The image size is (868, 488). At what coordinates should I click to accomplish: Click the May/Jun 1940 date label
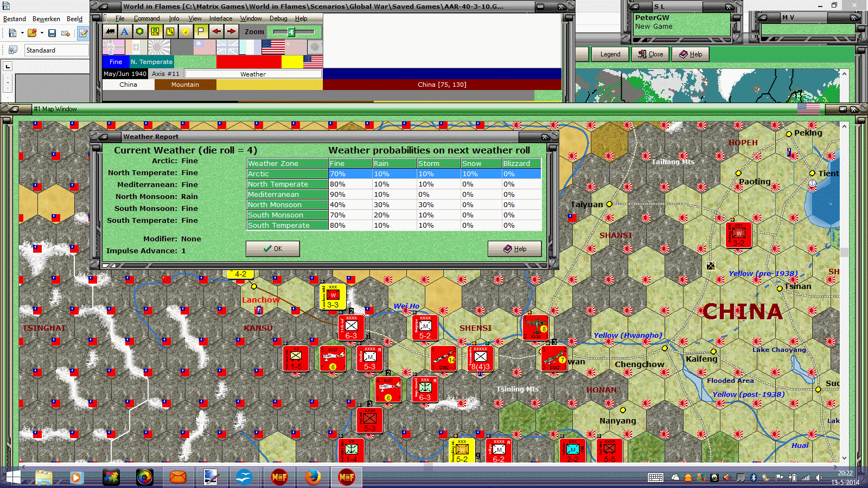(125, 74)
